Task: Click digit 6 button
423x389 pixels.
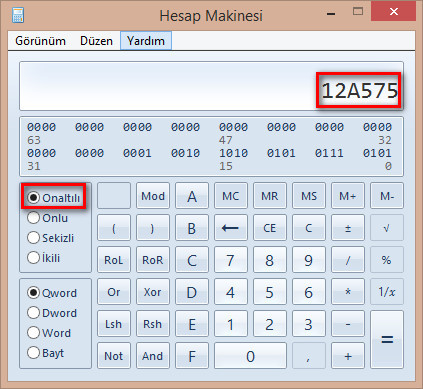Action: pos(309,292)
